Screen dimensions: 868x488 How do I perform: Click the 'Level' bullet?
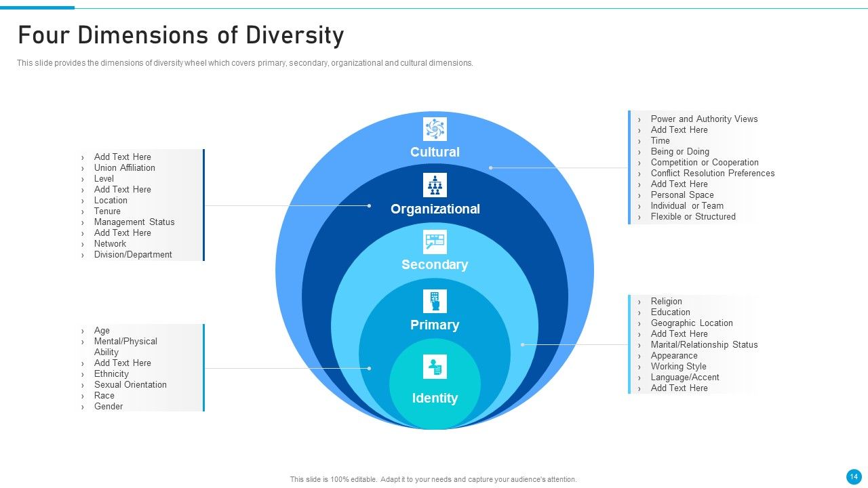coord(104,179)
